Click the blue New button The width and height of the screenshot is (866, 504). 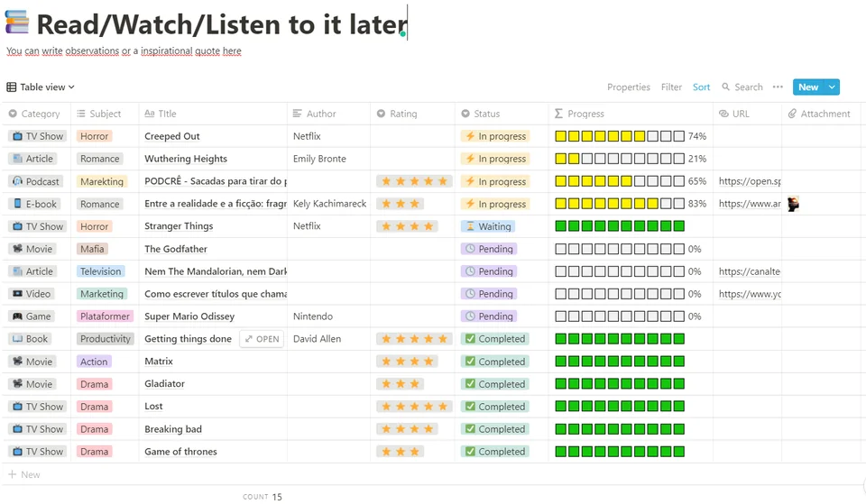pyautogui.click(x=808, y=87)
